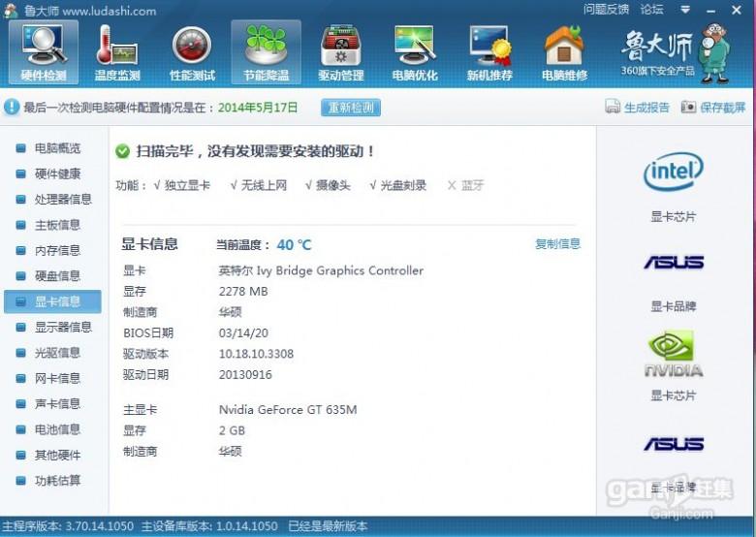This screenshot has height=537, width=756.
Task: Open the 性能测试 performance test
Action: coord(192,52)
